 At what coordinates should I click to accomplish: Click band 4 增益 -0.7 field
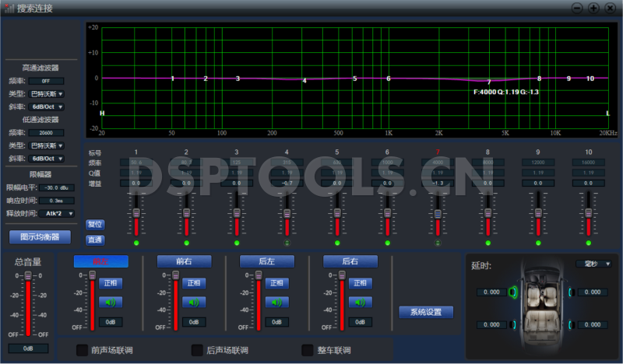coord(287,184)
